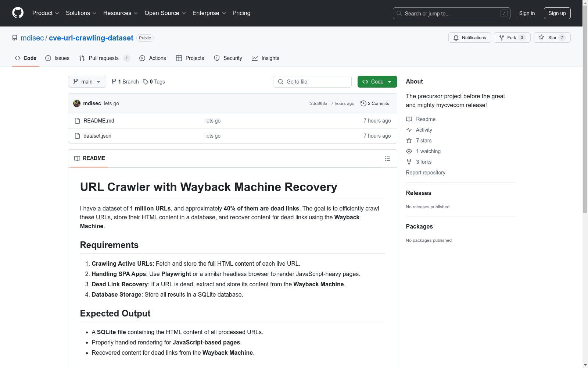This screenshot has width=588, height=368.
Task: Click the Search or jump to field
Action: 452,13
